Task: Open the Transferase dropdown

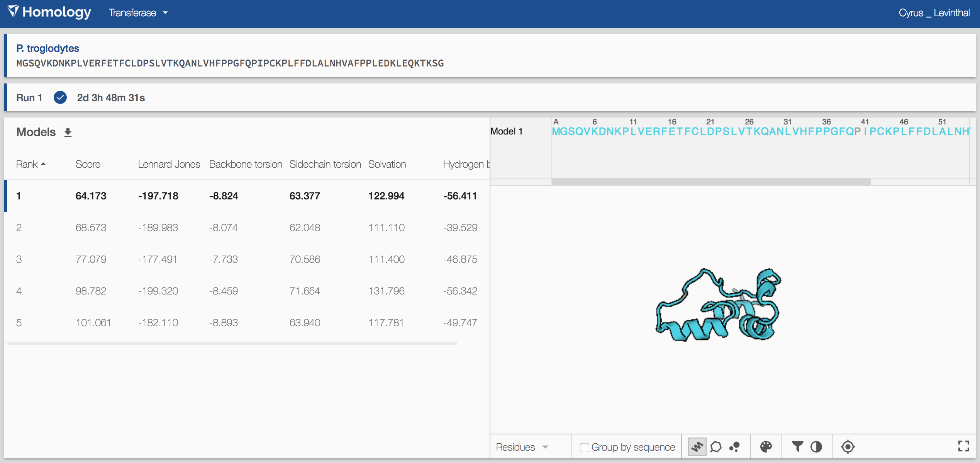Action: tap(138, 13)
